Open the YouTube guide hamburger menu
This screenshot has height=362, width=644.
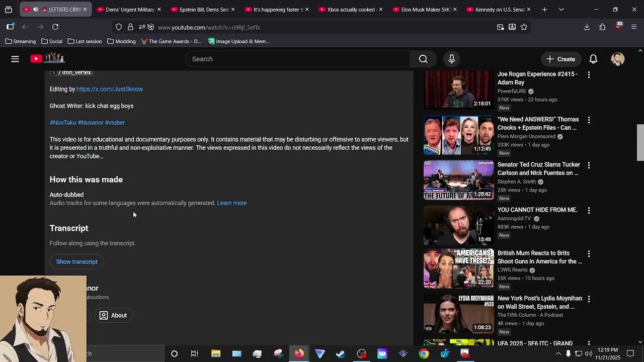tap(15, 59)
